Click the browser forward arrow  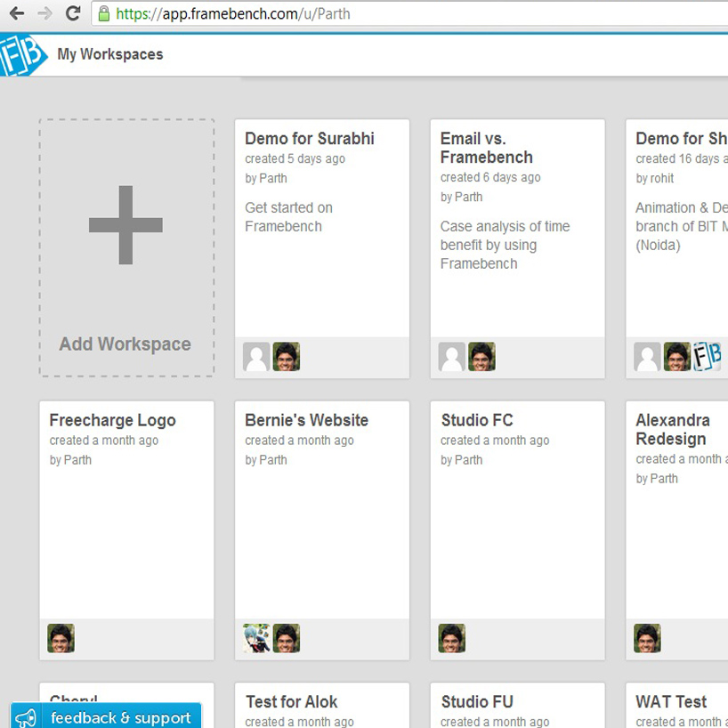(44, 13)
